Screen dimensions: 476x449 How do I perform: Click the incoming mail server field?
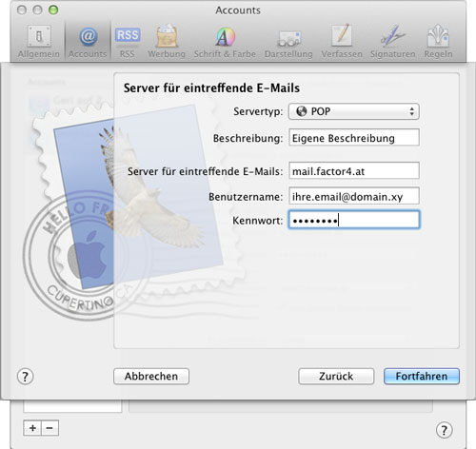(x=354, y=171)
